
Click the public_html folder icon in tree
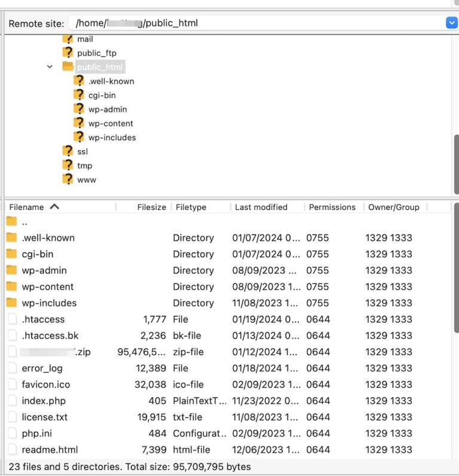point(68,67)
